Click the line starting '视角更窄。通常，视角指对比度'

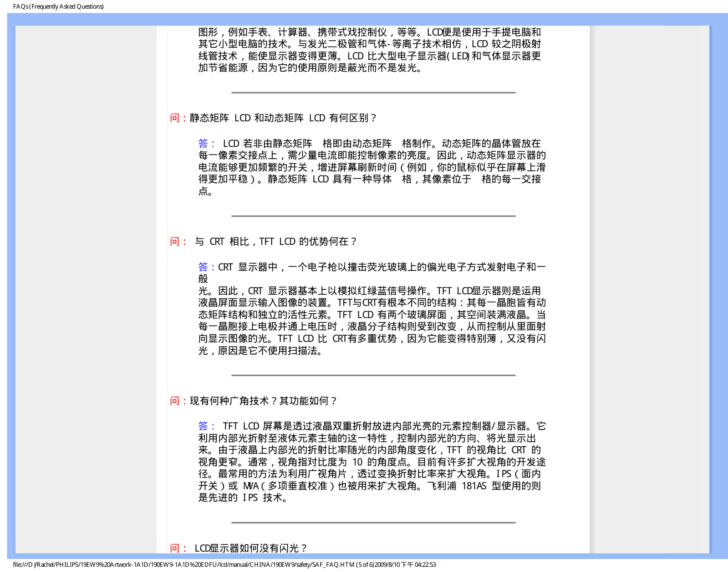[x=372, y=462]
